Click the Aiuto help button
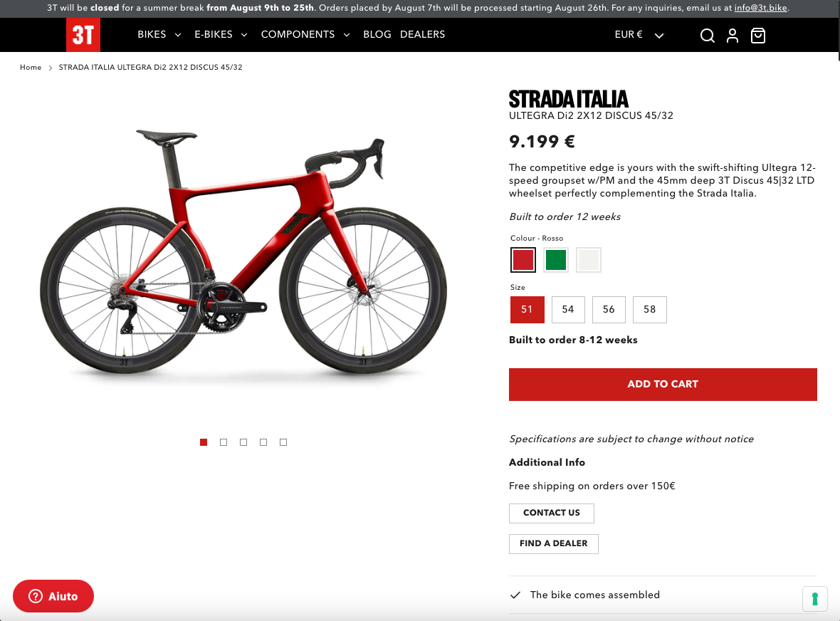This screenshot has height=621, width=840. (x=53, y=596)
